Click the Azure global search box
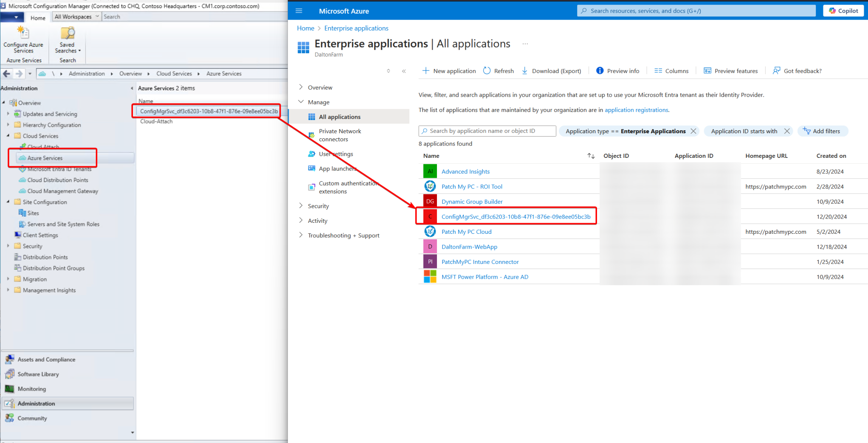Screen dimensions: 868x443 coord(696,11)
